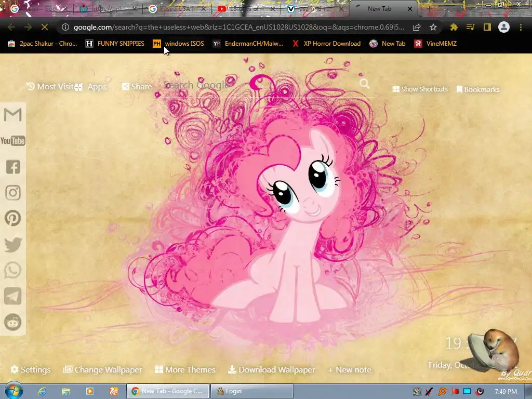Open the New Tab bookmark in the bookmarks bar
Viewport: 532px width, 399px height.
(388, 44)
